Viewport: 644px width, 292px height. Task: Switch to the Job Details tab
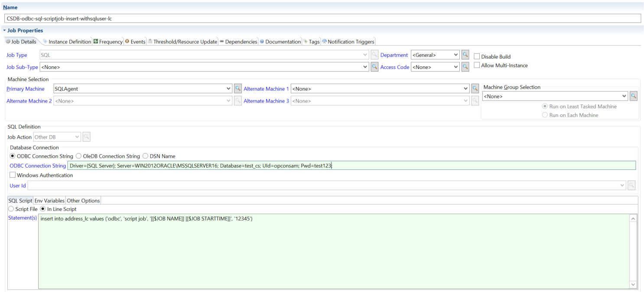[x=21, y=42]
